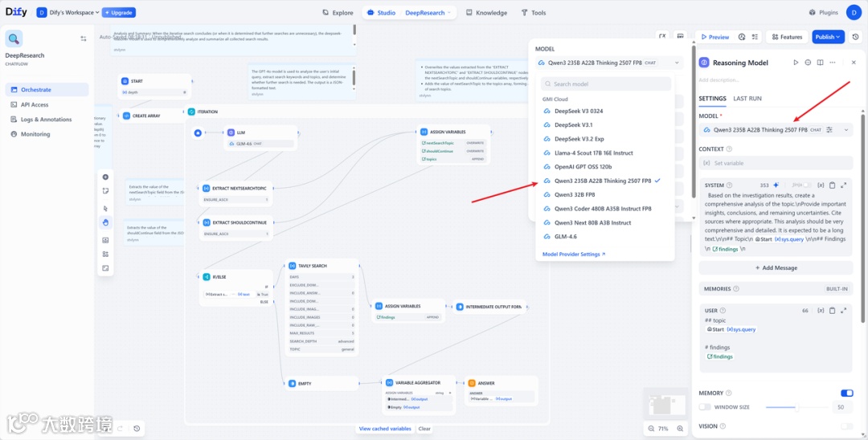This screenshot has height=440, width=868.
Task: Click the Upgrade button
Action: [x=119, y=12]
